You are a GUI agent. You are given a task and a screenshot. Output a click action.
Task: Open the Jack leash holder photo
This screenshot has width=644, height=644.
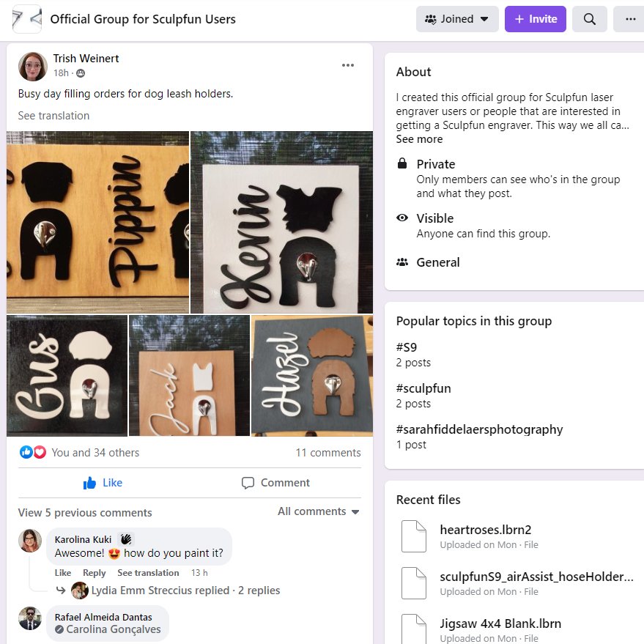click(189, 375)
